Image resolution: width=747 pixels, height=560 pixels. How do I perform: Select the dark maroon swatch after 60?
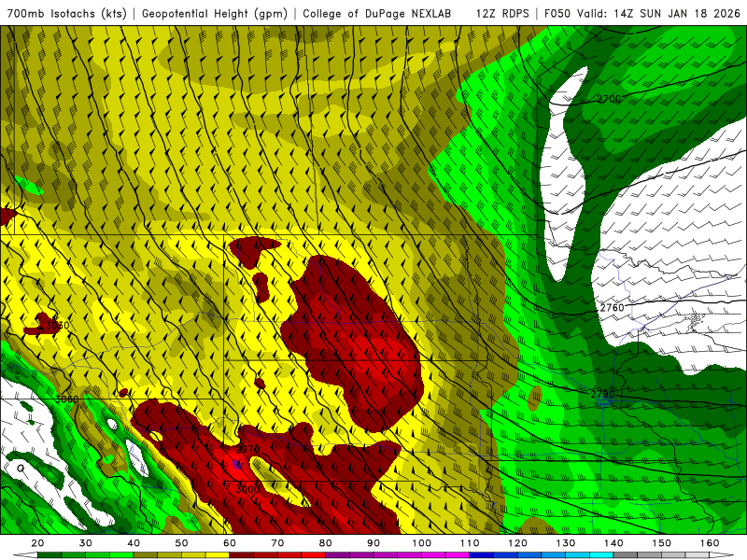241,555
